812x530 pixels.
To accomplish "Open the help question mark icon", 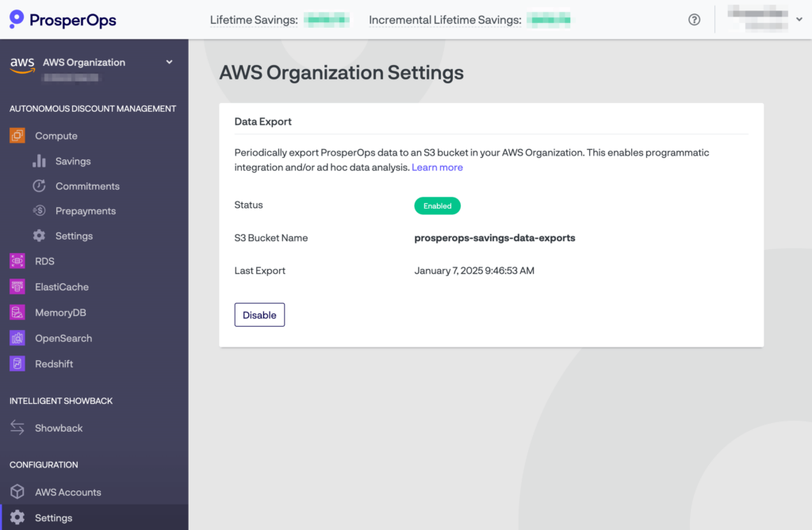I will [694, 20].
